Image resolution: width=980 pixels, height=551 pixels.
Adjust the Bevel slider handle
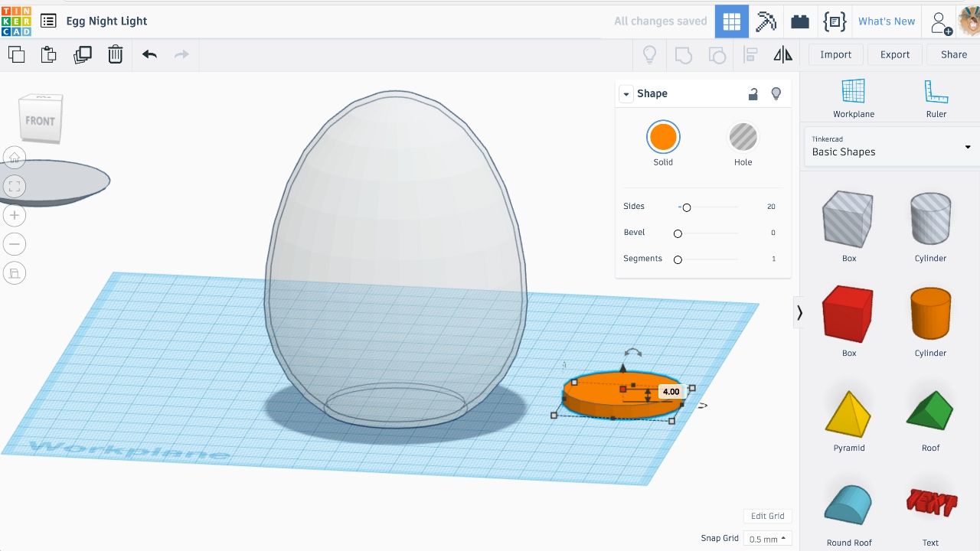point(678,233)
